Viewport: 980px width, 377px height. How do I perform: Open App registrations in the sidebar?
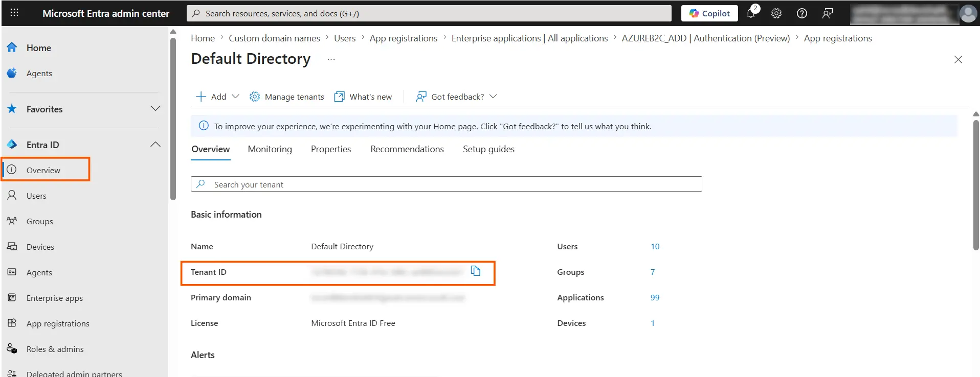pos(58,323)
